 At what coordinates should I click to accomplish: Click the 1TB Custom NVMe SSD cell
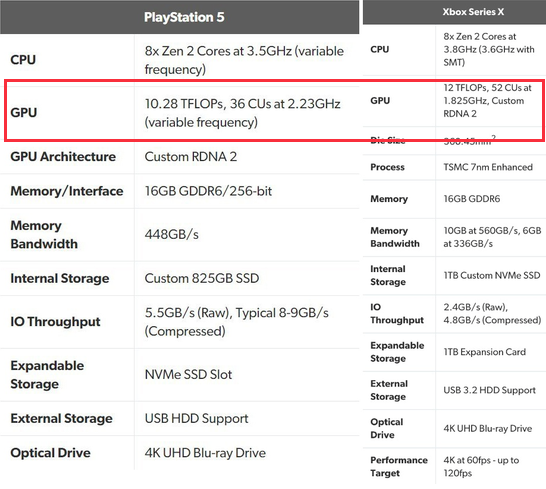tap(492, 275)
